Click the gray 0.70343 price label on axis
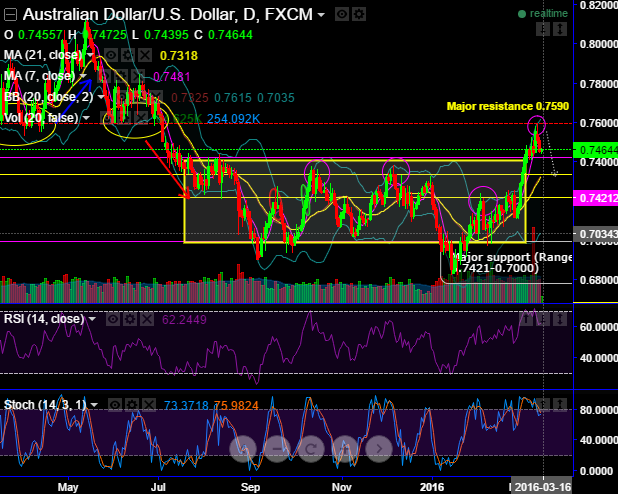The image size is (619, 494). pos(596,234)
